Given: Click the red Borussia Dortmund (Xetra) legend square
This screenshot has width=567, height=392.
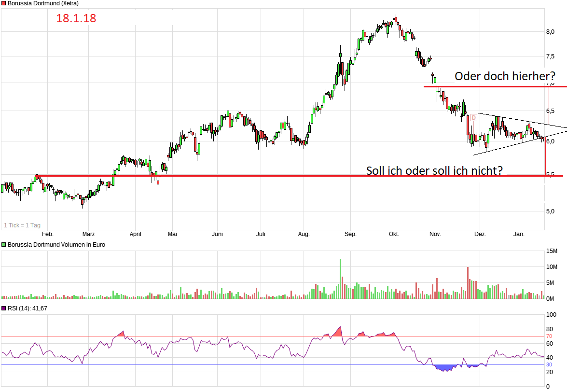Looking at the screenshot, I should (3, 3).
